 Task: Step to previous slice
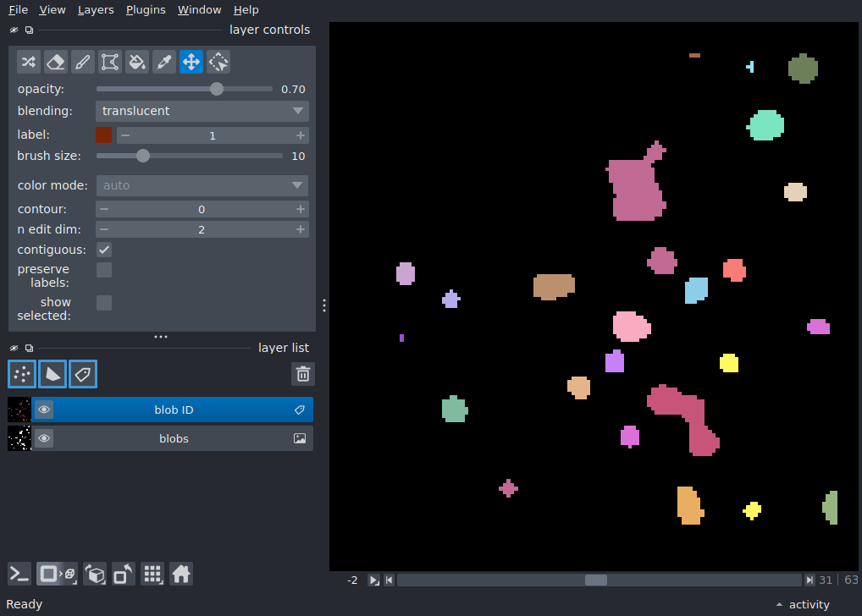tap(389, 580)
